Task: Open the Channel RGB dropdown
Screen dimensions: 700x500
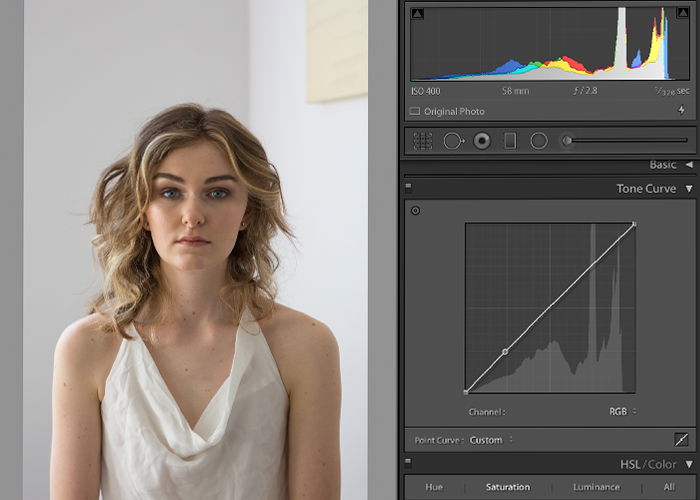Action: pos(624,411)
